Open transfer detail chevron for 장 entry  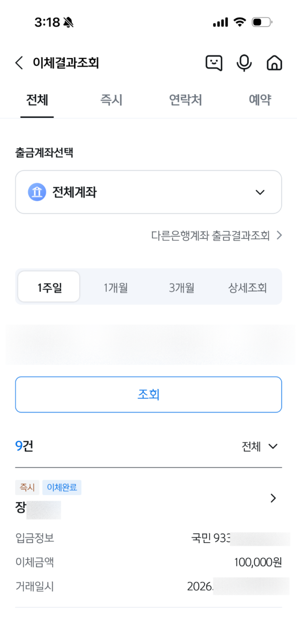273,498
